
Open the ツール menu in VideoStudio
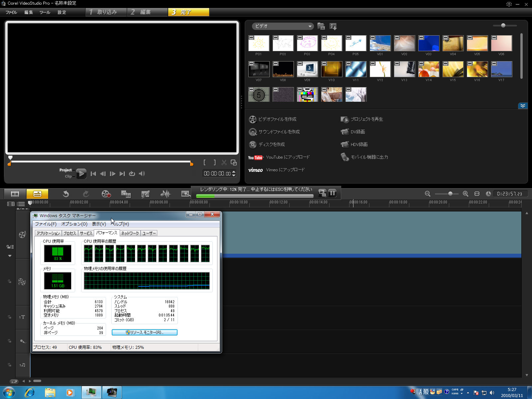[x=45, y=12]
